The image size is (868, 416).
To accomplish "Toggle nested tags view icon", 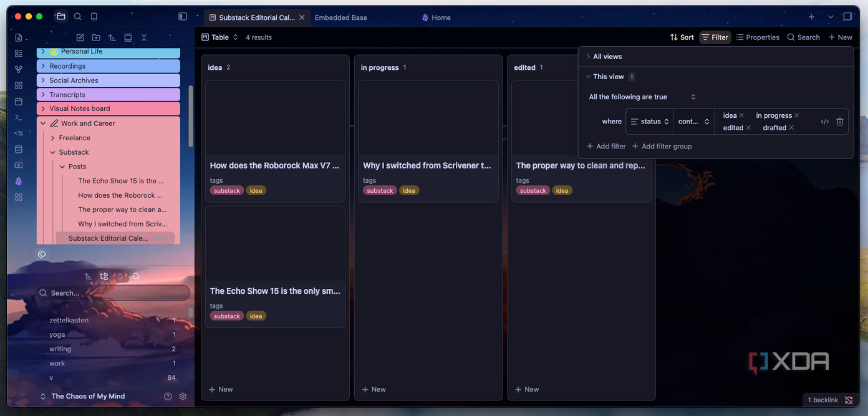I will (x=104, y=276).
